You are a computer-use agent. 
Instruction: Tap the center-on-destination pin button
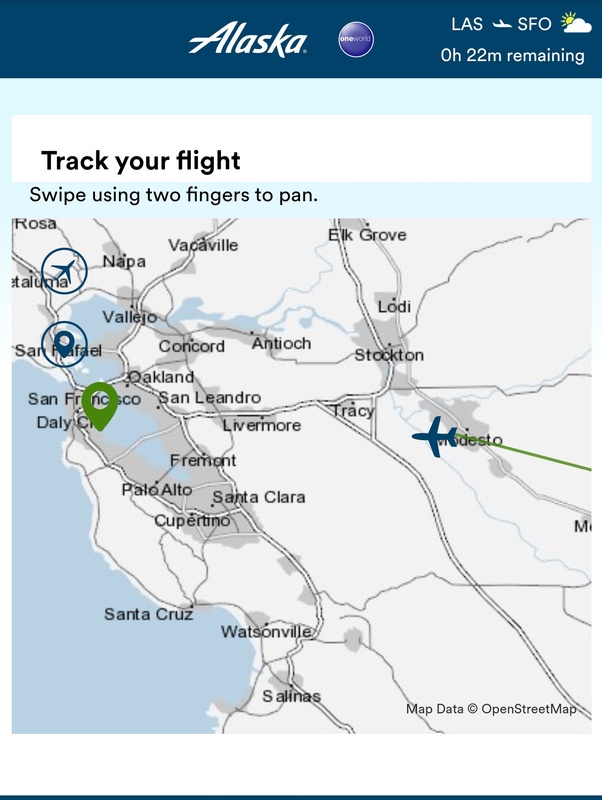pos(63,343)
